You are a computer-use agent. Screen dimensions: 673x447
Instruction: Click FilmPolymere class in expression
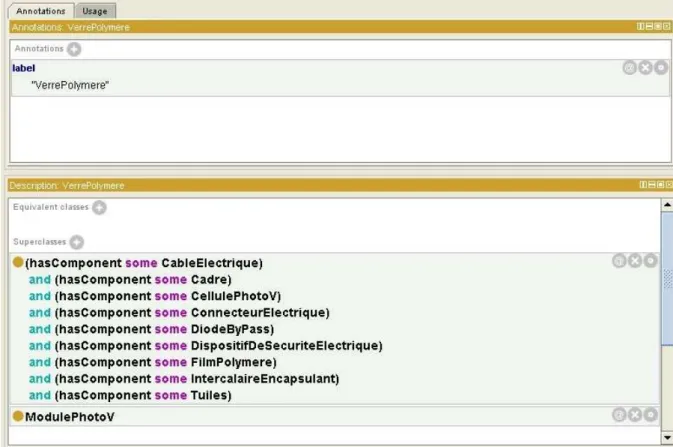(x=232, y=362)
